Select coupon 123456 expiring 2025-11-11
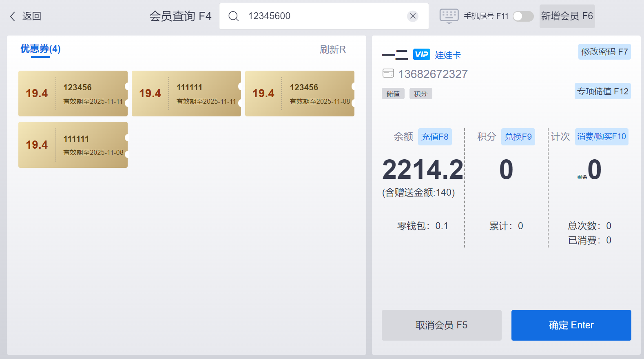 tap(73, 94)
